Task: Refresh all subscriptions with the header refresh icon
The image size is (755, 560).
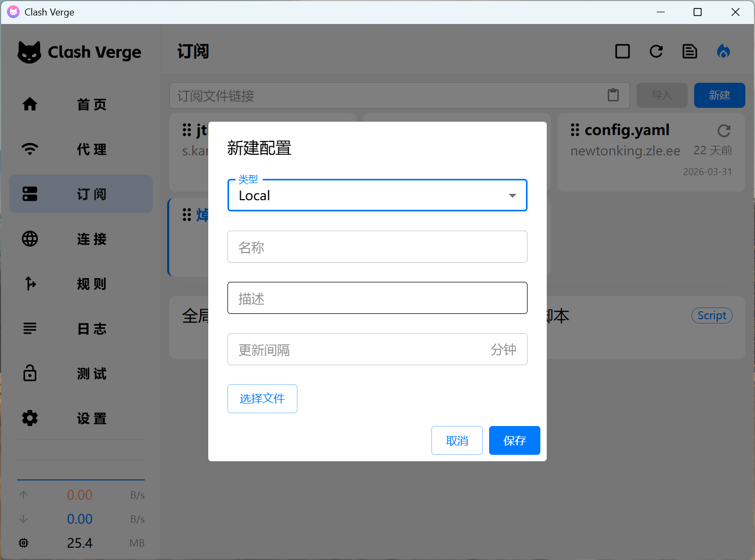Action: 656,51
